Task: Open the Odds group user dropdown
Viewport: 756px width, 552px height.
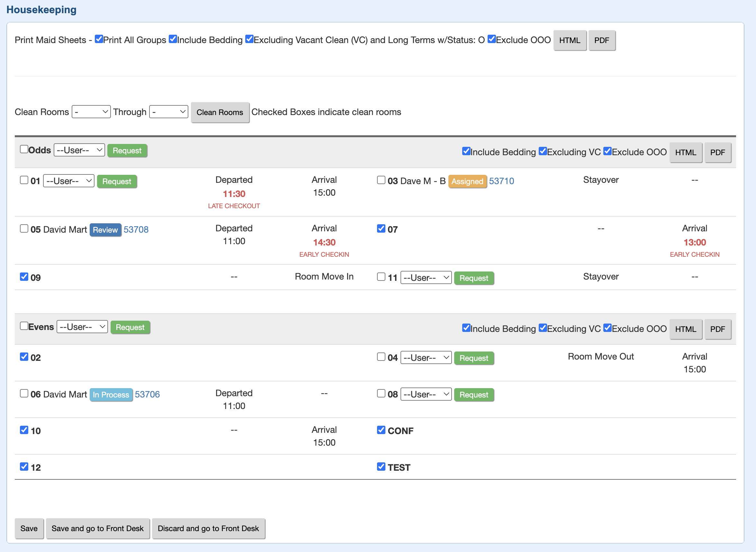Action: (79, 150)
